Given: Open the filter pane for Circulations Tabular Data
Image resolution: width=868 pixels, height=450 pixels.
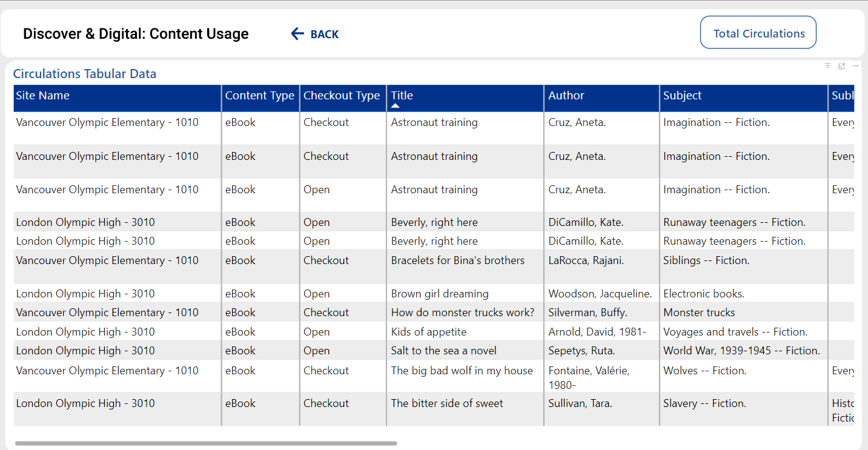Looking at the screenshot, I should pyautogui.click(x=827, y=66).
